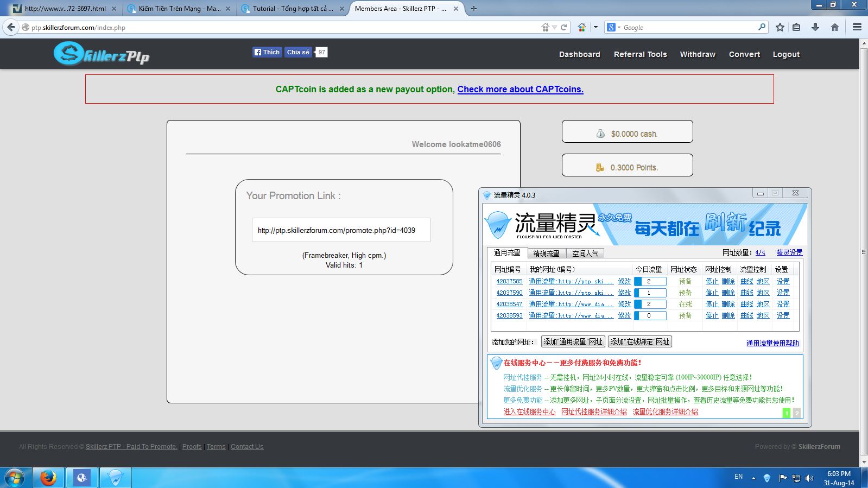Open the flow spirit app in taskbar
The width and height of the screenshot is (868, 488).
point(115,478)
